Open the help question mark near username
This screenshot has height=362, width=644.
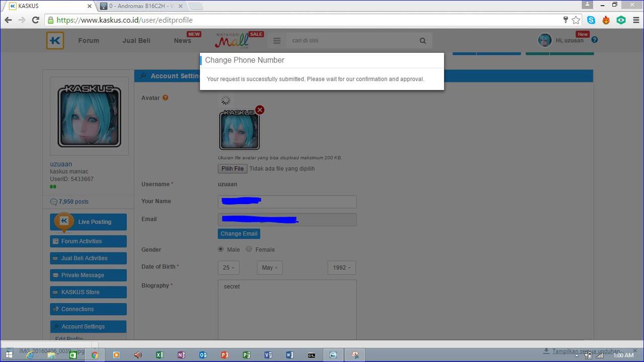click(595, 40)
